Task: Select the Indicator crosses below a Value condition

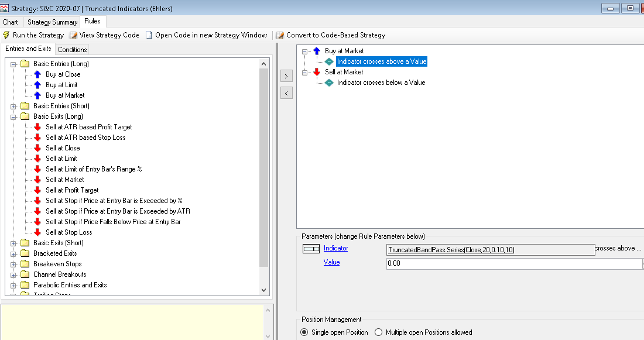Action: (x=381, y=83)
